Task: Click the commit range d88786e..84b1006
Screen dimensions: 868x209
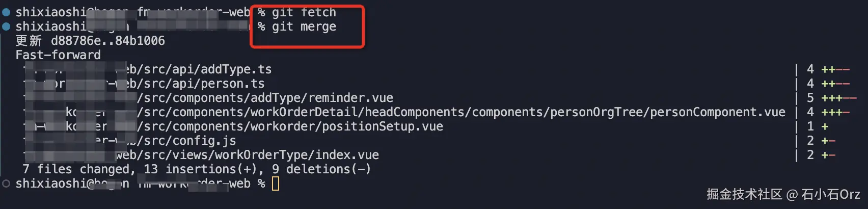Action: point(108,41)
